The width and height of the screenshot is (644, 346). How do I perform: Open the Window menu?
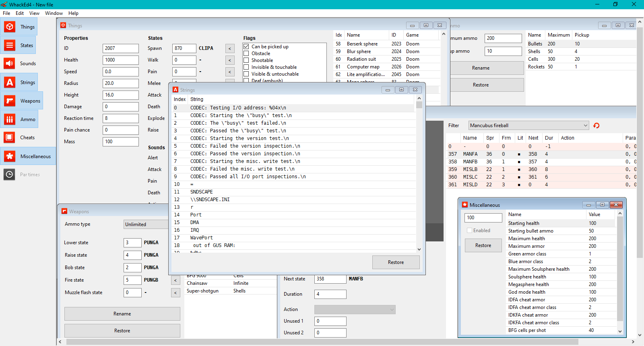click(x=54, y=13)
